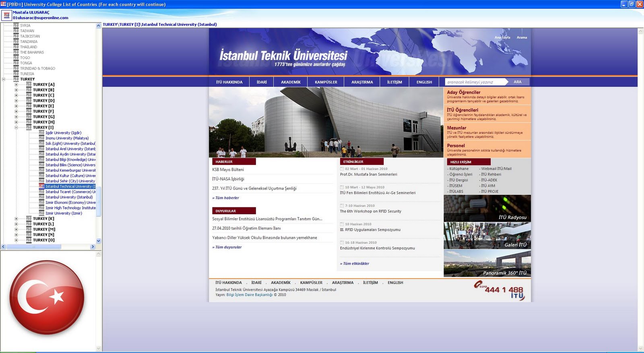Open The 6th Workshop on RFID Security event
This screenshot has width=644, height=353.
[371, 211]
